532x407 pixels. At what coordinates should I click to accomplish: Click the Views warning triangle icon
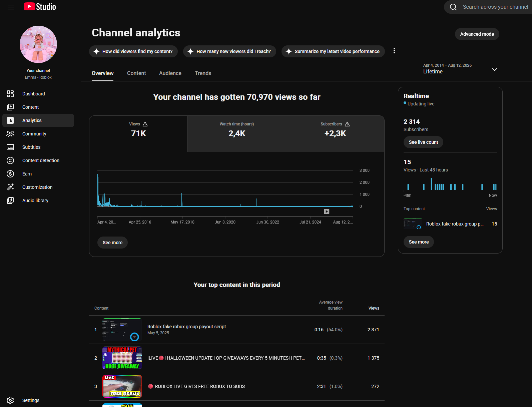click(x=145, y=124)
